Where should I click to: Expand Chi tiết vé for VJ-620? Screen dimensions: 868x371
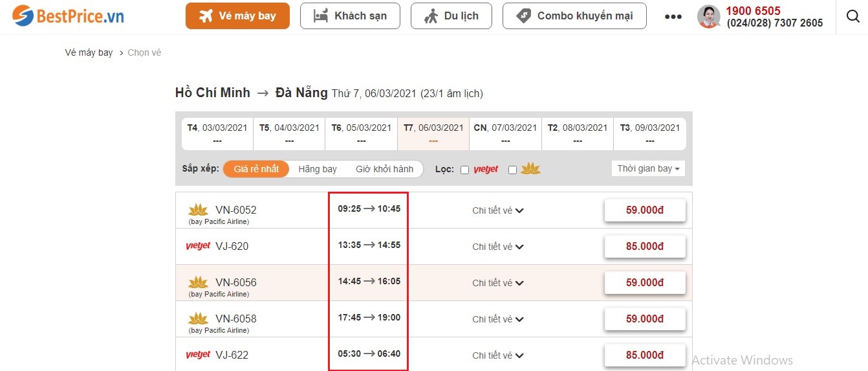498,247
